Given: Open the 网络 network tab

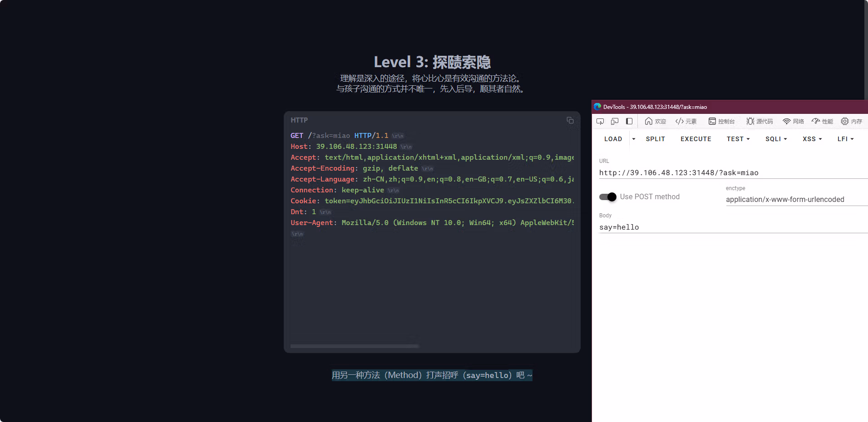Looking at the screenshot, I should tap(793, 121).
